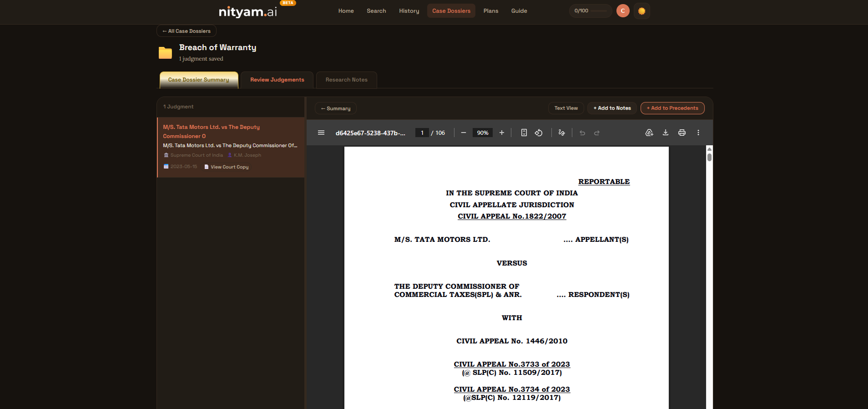Open the Case Dossiers nav item
Viewport: 868px width, 409px height.
click(451, 11)
